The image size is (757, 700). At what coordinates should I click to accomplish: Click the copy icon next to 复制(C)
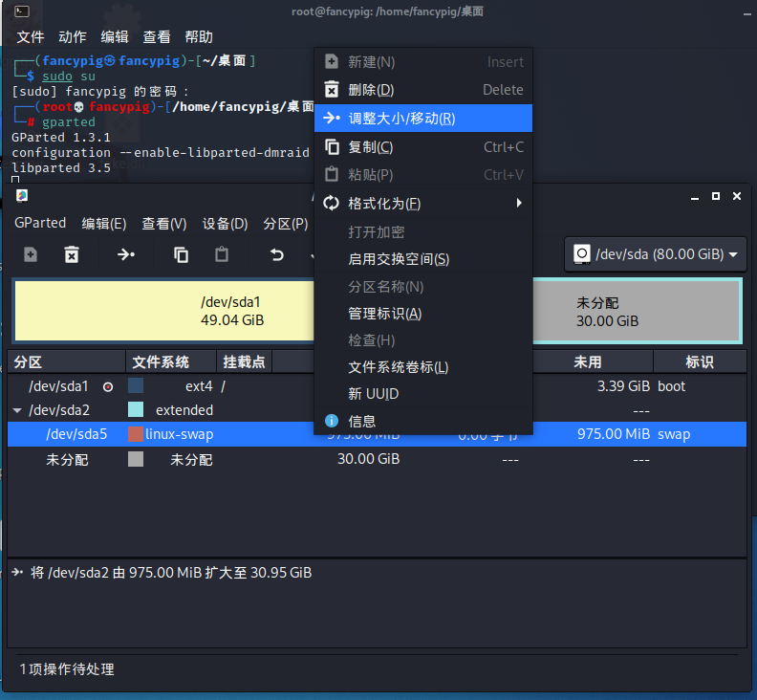pos(332,147)
